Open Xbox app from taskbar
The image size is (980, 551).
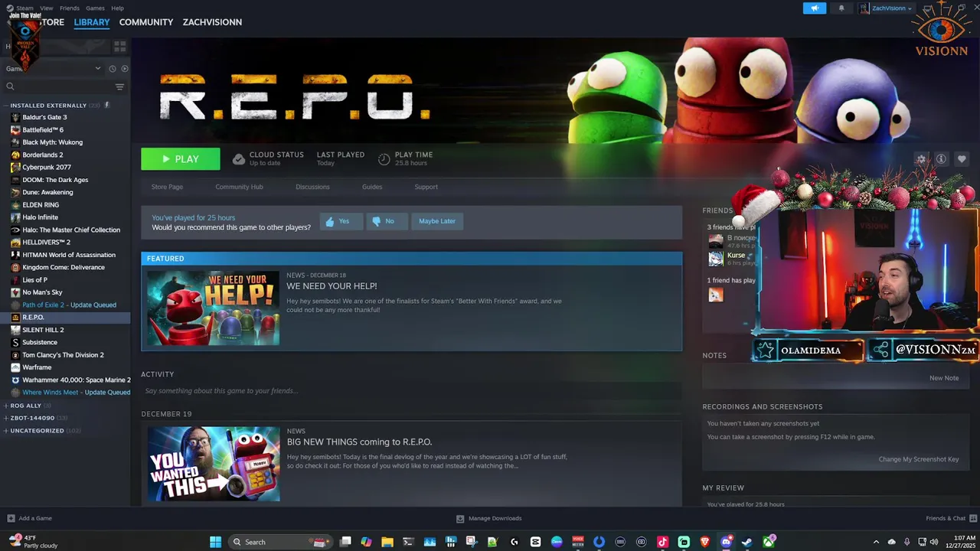click(768, 542)
